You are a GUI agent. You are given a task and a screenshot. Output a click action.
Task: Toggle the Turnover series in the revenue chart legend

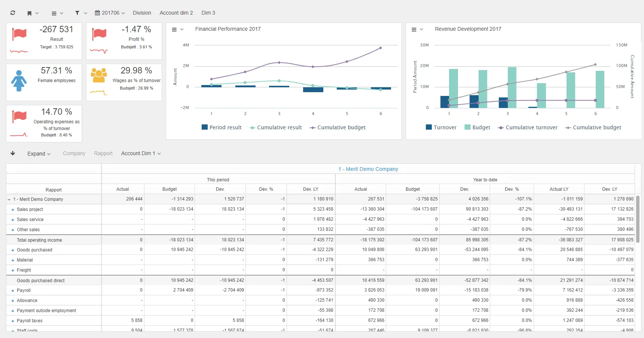coord(441,127)
